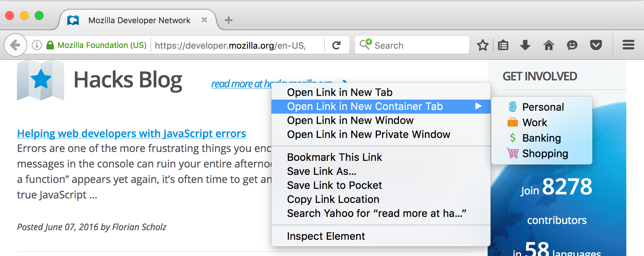Open the downloads arrow icon
Screen dimensions: 644x256
click(525, 45)
